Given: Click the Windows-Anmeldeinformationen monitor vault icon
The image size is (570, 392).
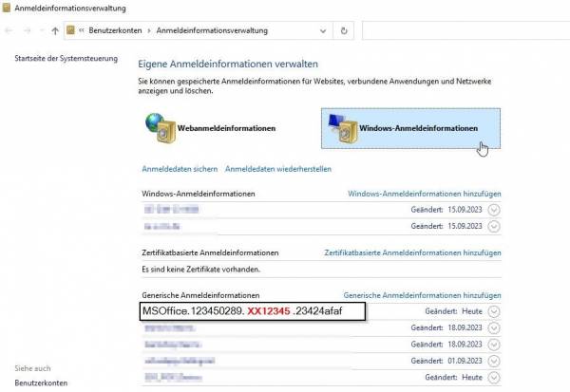Looking at the screenshot, I should click(343, 128).
